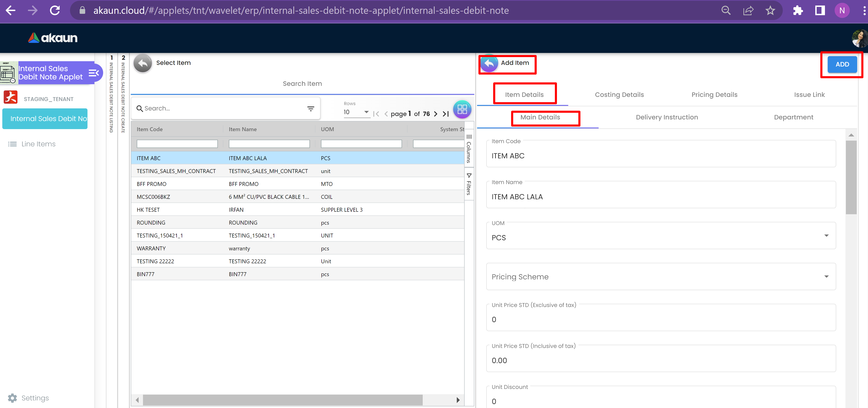The width and height of the screenshot is (868, 408).
Task: Open the Filters side panel
Action: point(469,184)
